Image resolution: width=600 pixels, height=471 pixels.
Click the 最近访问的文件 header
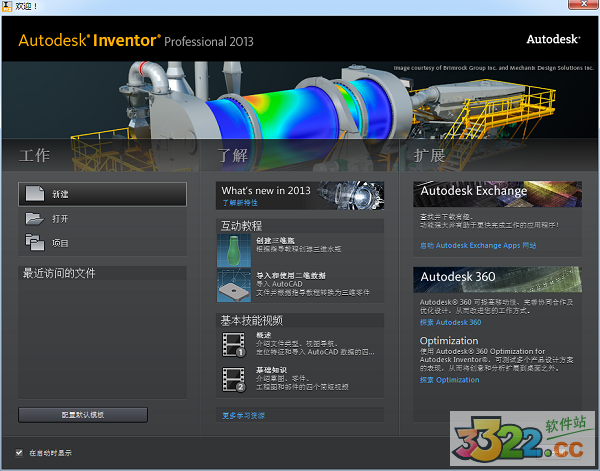tap(102, 273)
